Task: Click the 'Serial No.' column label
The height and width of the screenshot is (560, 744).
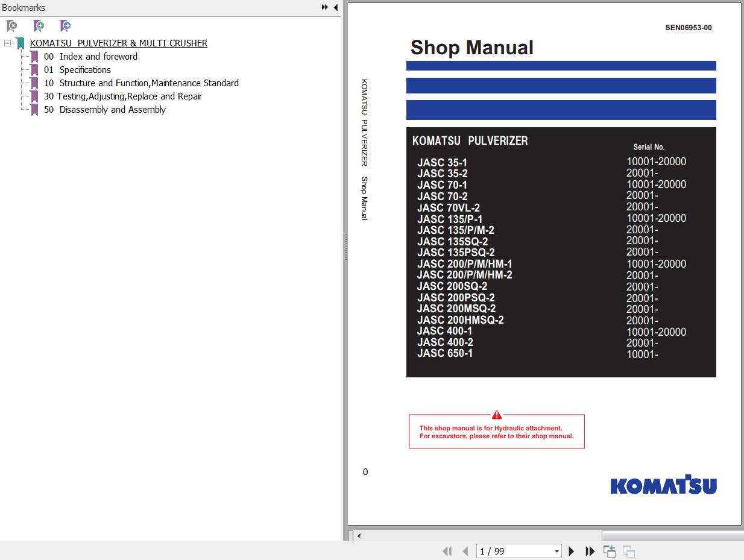Action: 649,147
